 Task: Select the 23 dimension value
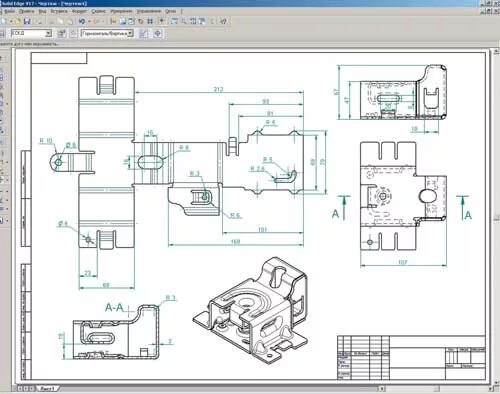click(87, 273)
